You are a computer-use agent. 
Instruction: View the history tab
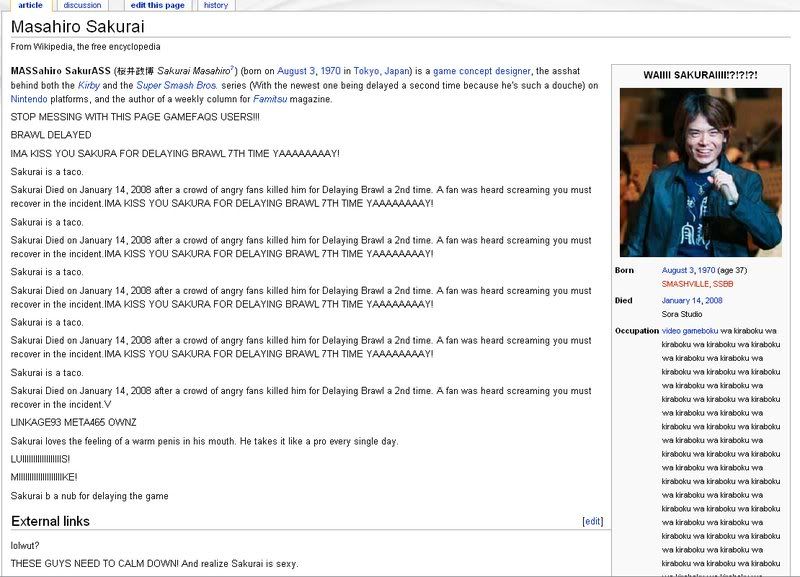[216, 5]
